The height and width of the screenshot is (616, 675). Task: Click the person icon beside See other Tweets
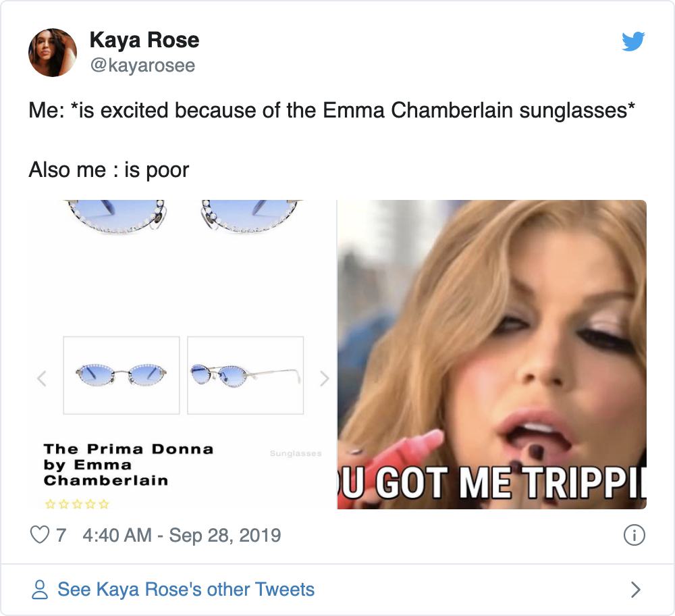pyautogui.click(x=40, y=589)
